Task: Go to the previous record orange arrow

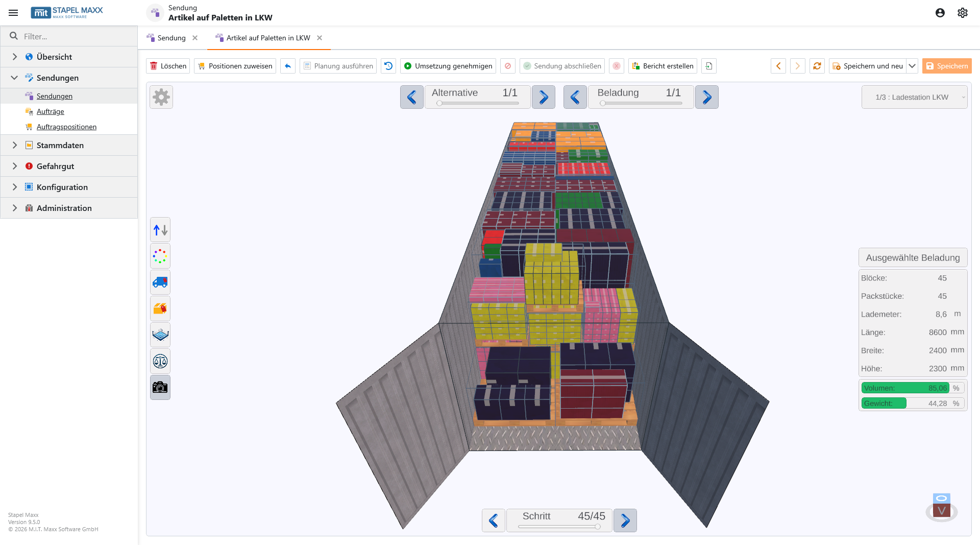Action: 778,66
